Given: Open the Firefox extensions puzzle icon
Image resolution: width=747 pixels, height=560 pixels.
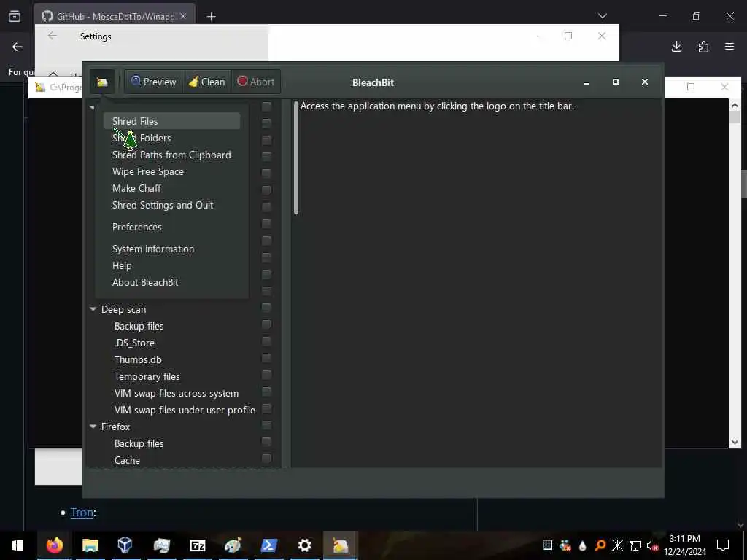Looking at the screenshot, I should point(703,47).
